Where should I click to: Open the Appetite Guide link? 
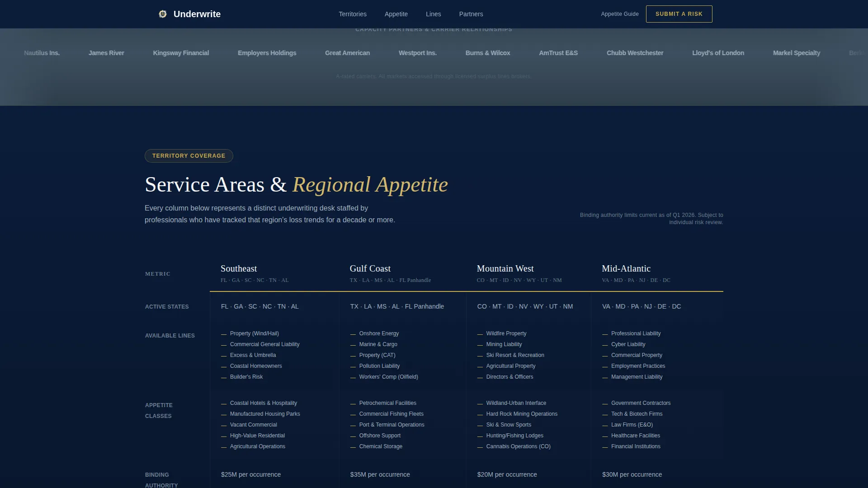coord(620,14)
